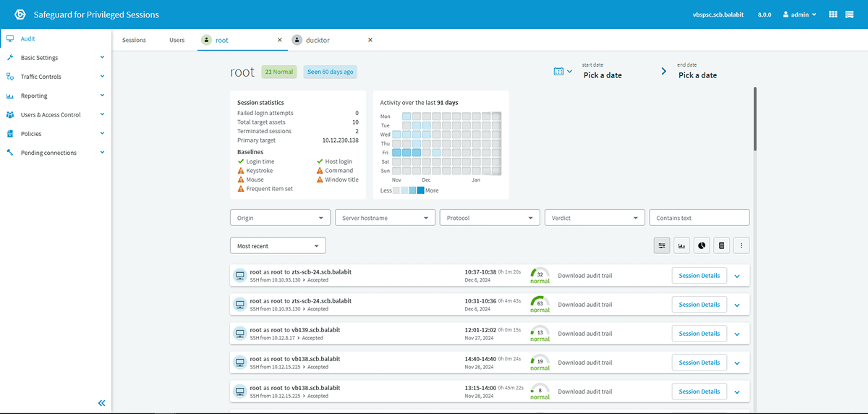This screenshot has height=414, width=868.
Task: Expand the Traffic Controls sidebar menu
Action: click(x=102, y=76)
